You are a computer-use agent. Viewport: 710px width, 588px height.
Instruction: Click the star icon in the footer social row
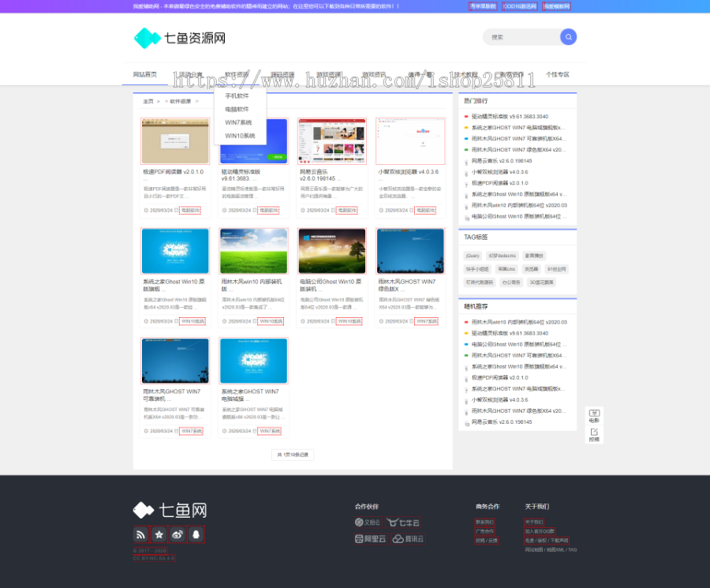pos(159,534)
